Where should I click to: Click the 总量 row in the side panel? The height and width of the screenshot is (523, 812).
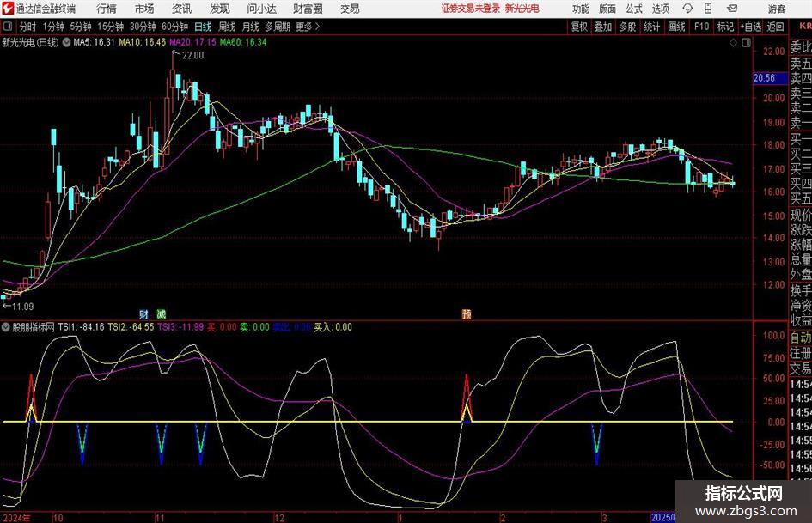coord(801,260)
